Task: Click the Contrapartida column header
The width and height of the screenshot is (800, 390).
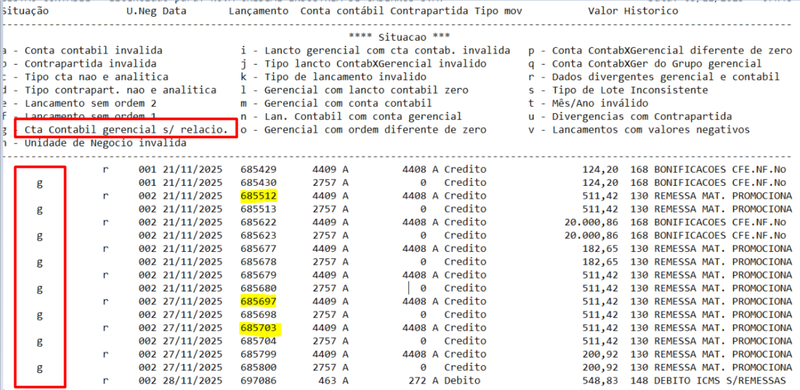Action: [429, 11]
